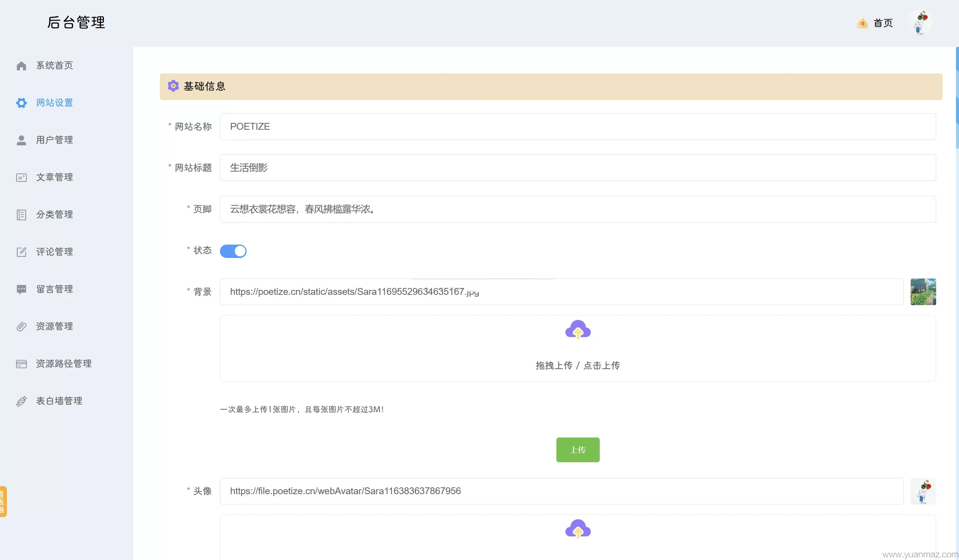
Task: Click the list icon beside 分类管理
Action: [x=21, y=215]
